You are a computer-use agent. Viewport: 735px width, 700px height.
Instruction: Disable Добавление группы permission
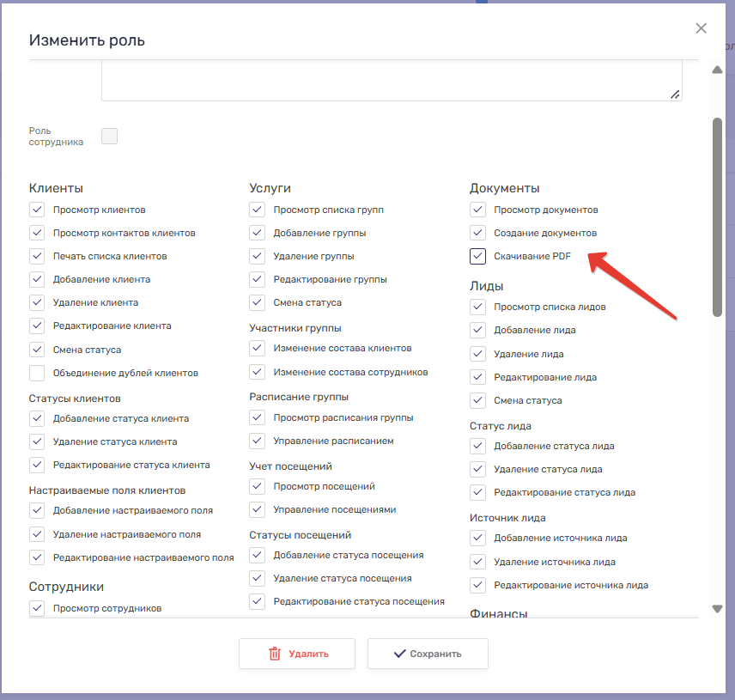coord(258,233)
